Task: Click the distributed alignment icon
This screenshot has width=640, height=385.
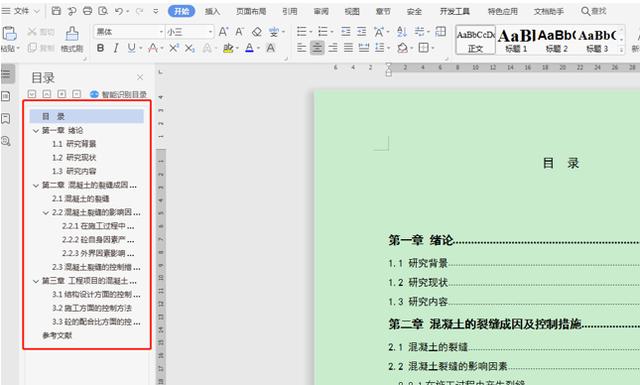Action: point(364,48)
